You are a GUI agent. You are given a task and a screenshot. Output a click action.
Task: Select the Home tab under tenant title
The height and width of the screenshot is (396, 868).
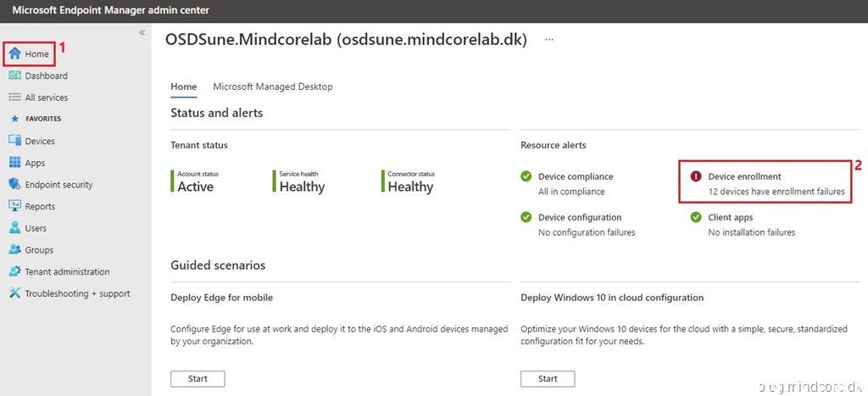pos(183,86)
